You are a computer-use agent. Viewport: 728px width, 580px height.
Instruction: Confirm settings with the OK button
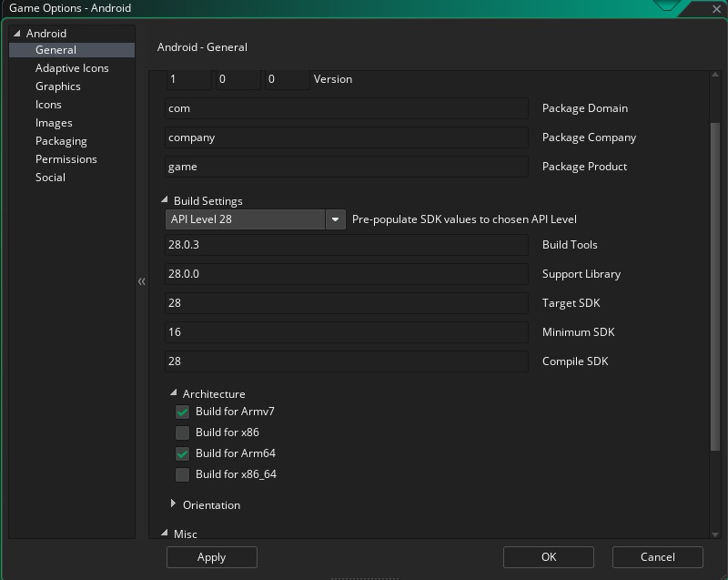pos(548,557)
